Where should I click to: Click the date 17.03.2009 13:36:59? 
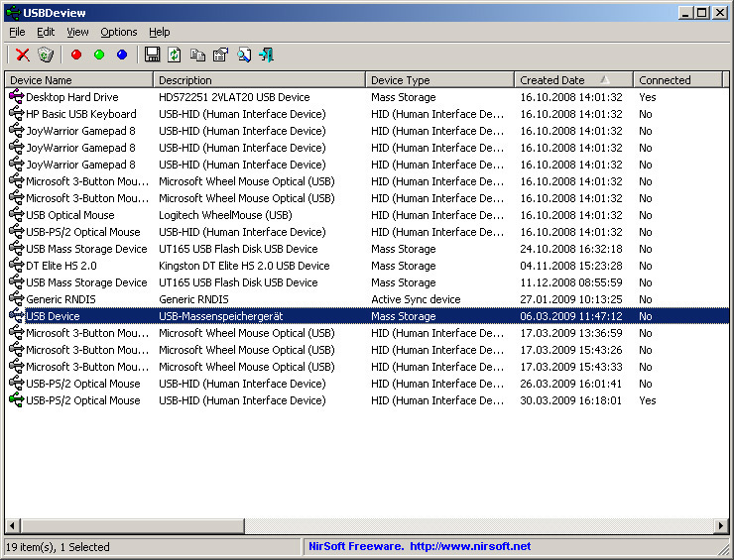(571, 333)
